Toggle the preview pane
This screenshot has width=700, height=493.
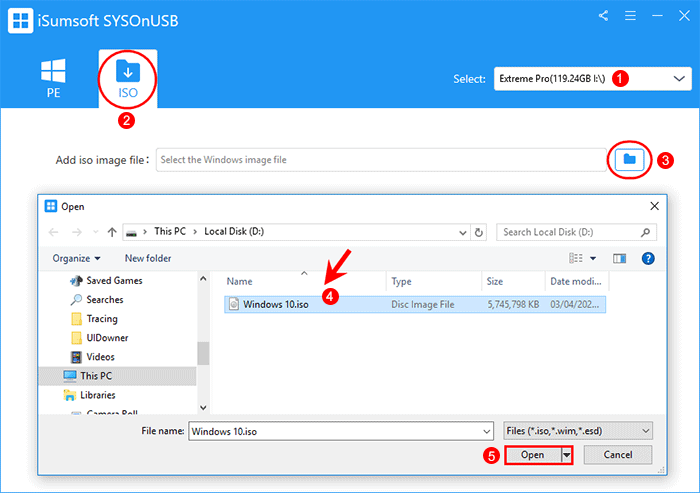point(619,259)
